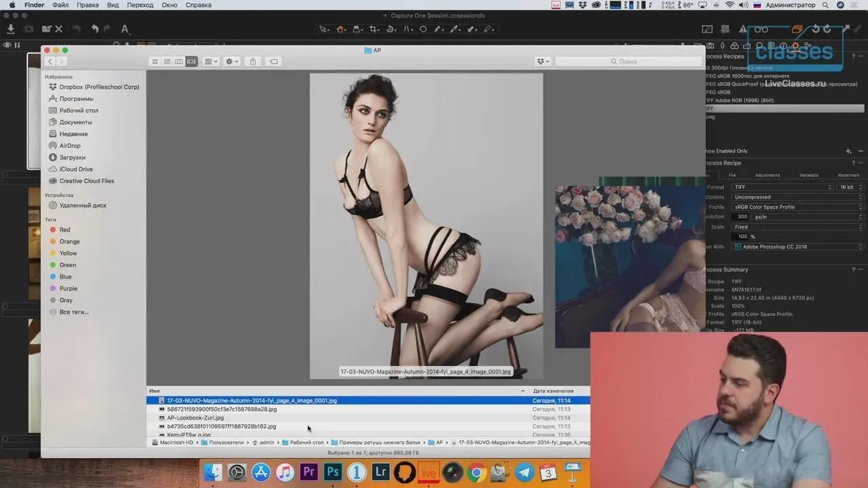
Task: Open the Finder arrange-by dropdown
Action: coord(211,62)
